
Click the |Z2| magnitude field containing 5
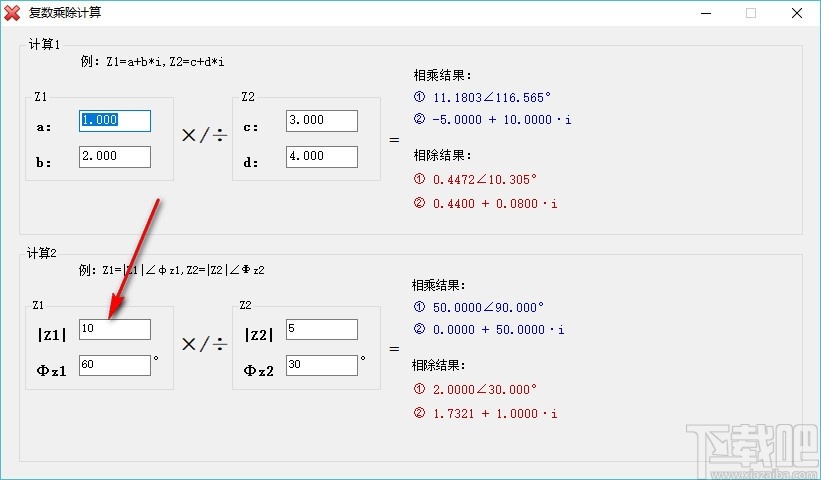click(321, 329)
